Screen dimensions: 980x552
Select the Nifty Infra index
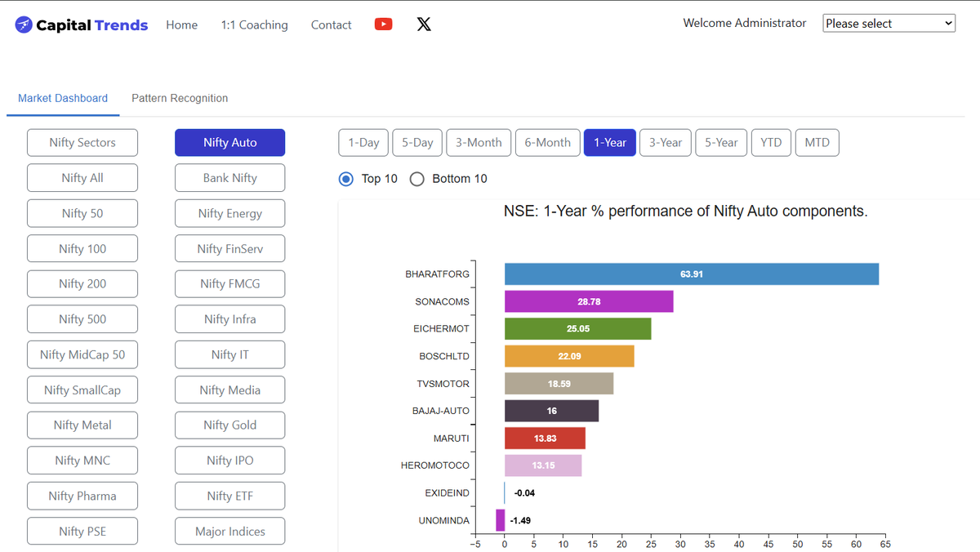[229, 318]
